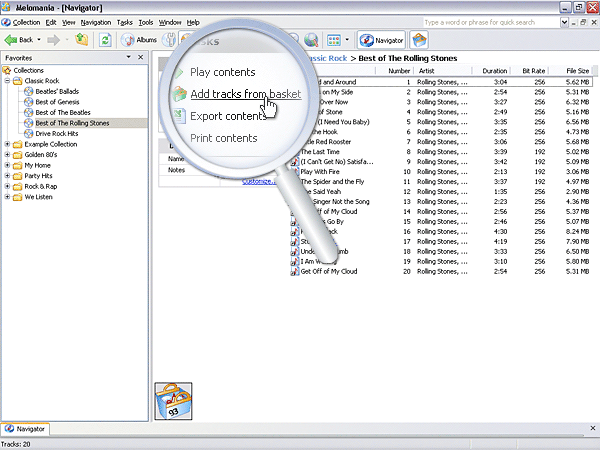Click the Rock & Rap folder icon
The width and height of the screenshot is (600, 450).
(x=17, y=187)
